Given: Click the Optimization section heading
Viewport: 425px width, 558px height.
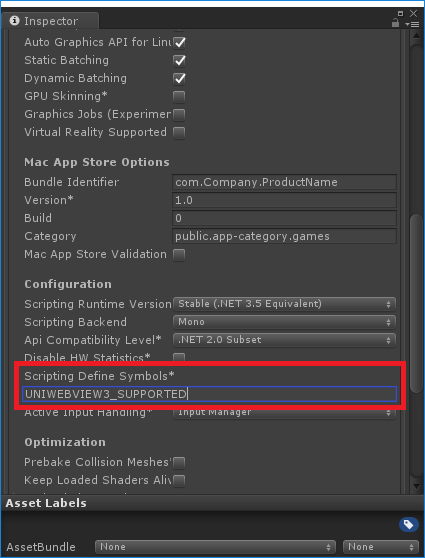Looking at the screenshot, I should (x=65, y=442).
